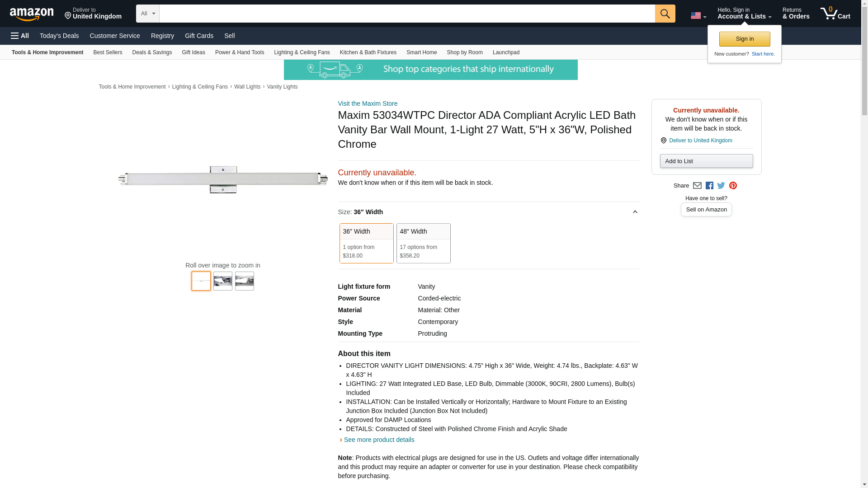Open the country flag language dropdown
The height and width of the screenshot is (488, 868).
698,16
